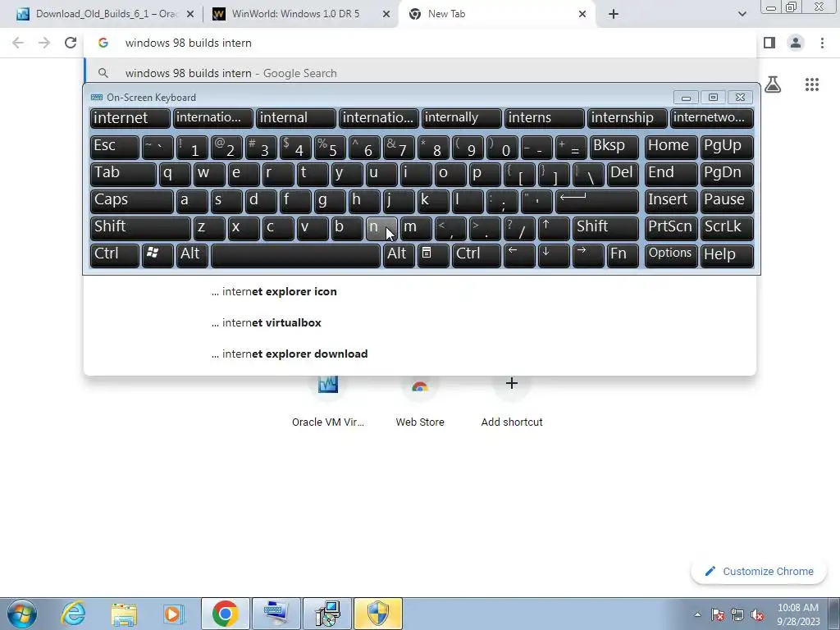Click the Windows logo key
Image resolution: width=840 pixels, height=630 pixels.
pyautogui.click(x=157, y=255)
